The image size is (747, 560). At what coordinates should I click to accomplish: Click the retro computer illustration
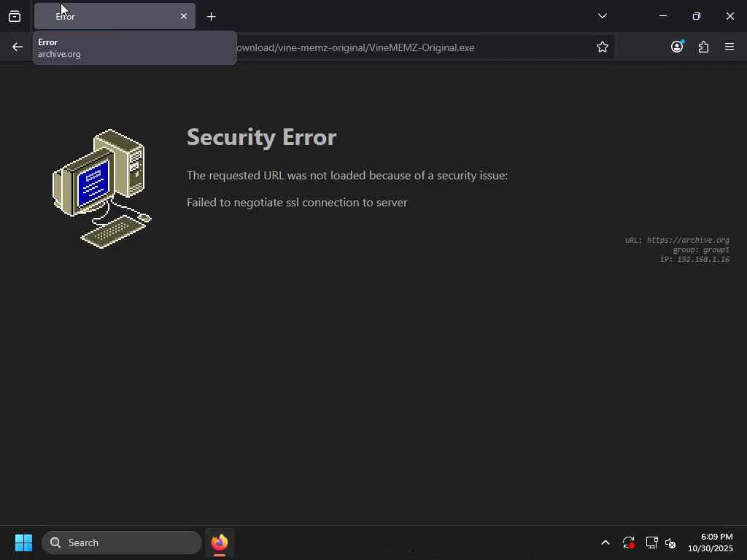(x=101, y=189)
